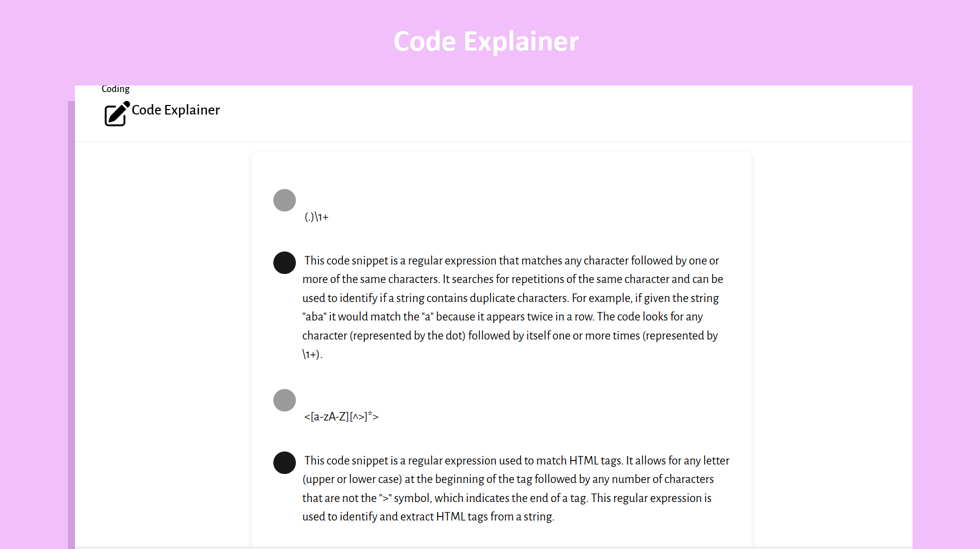
Task: Click the black Code Explainer heading beside the pencil
Action: click(175, 110)
